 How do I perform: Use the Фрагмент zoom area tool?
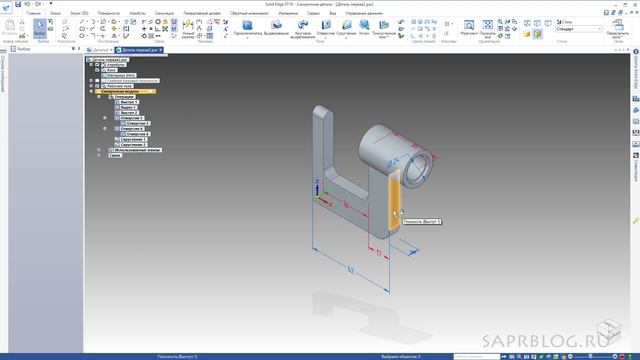[x=469, y=28]
